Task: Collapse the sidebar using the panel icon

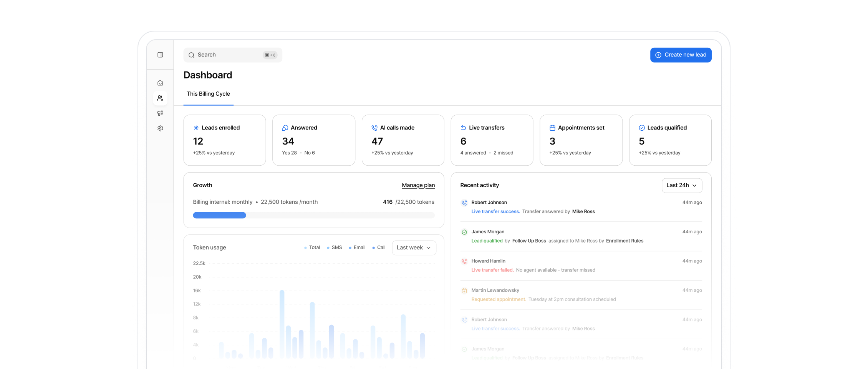Action: coord(160,55)
